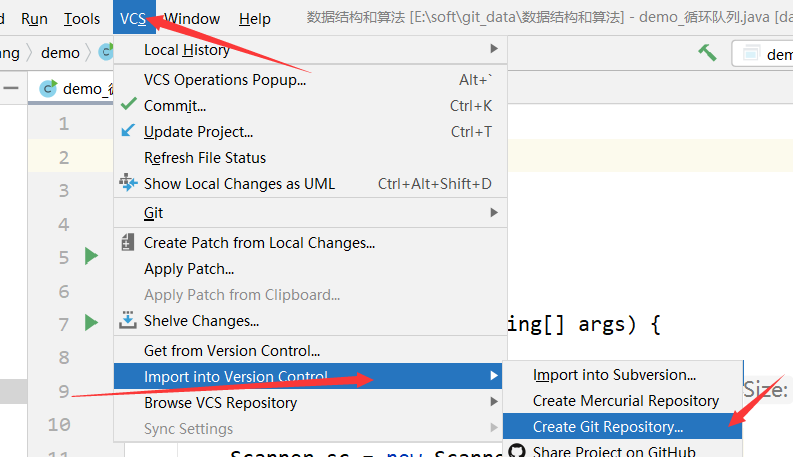
Task: Expand the Browse VCS Repository submenu arrow
Action: 494,401
